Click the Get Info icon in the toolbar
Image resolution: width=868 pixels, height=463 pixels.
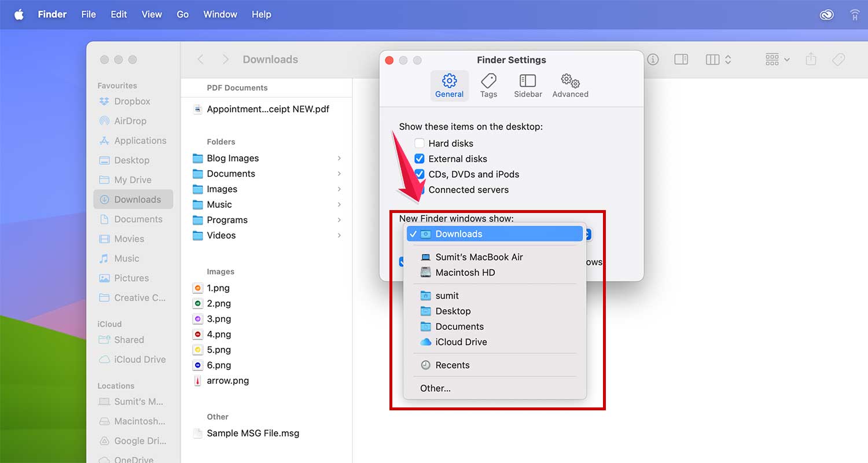(653, 59)
